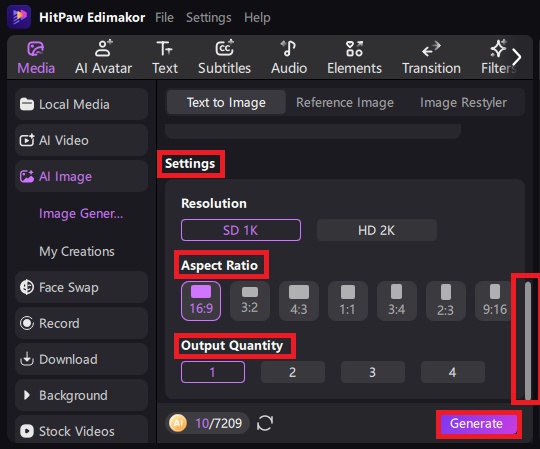This screenshot has width=540, height=449.
Task: Click the settings panel vertical scrollbar
Action: 528,340
